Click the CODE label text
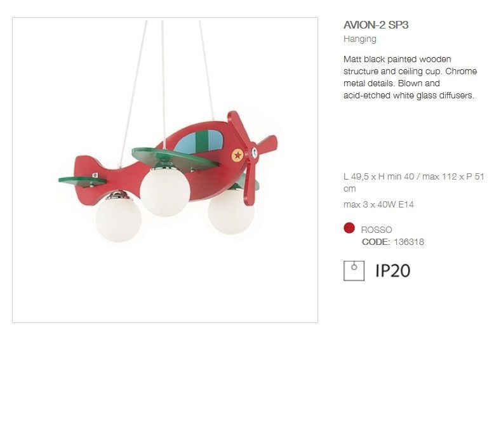This screenshot has height=448, width=494. click(x=376, y=242)
